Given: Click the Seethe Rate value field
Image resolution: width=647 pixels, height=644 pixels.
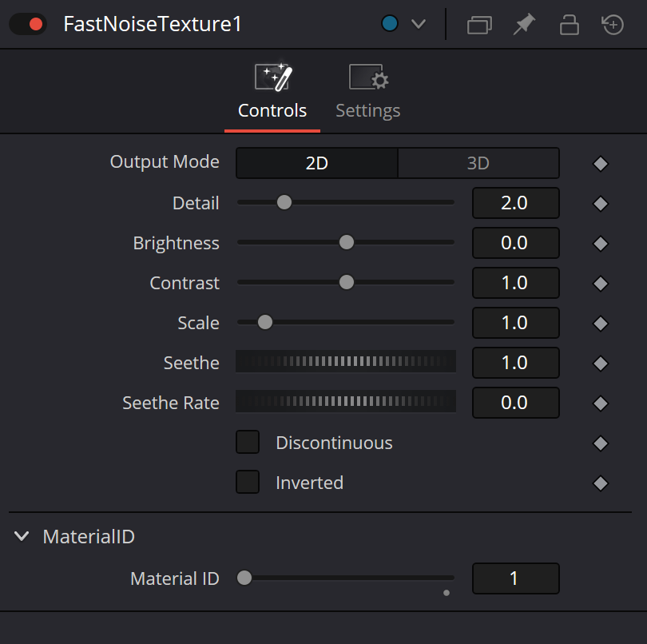Looking at the screenshot, I should tap(516, 403).
